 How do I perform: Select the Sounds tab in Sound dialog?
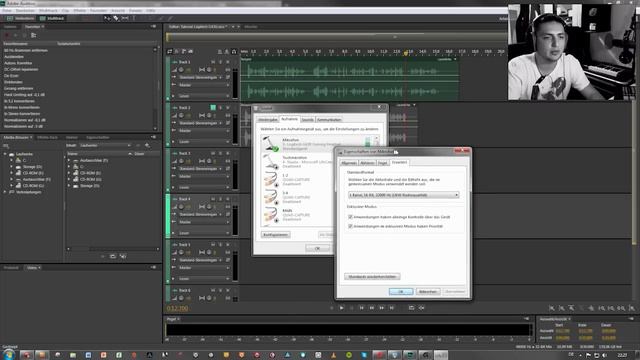point(308,120)
